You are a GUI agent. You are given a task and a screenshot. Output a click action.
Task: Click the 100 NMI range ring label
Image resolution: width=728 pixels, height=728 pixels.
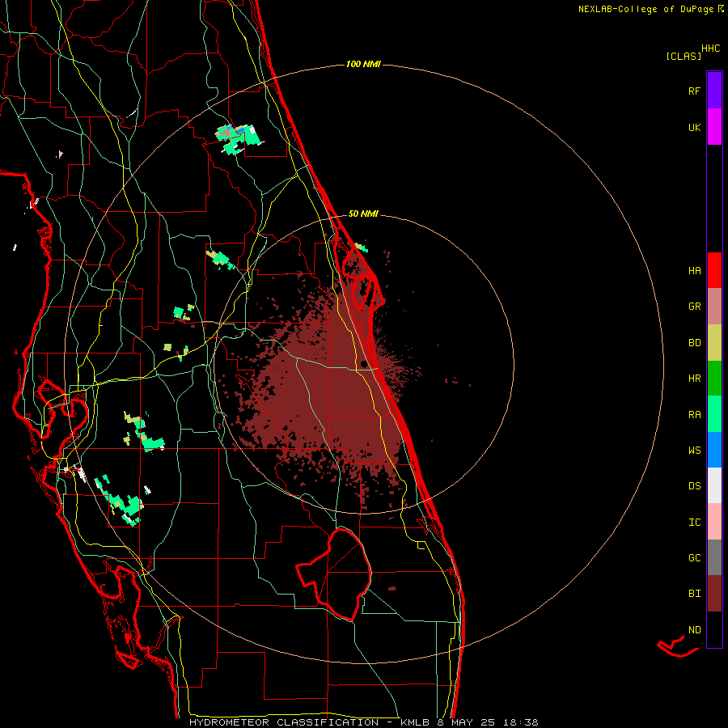pyautogui.click(x=363, y=64)
